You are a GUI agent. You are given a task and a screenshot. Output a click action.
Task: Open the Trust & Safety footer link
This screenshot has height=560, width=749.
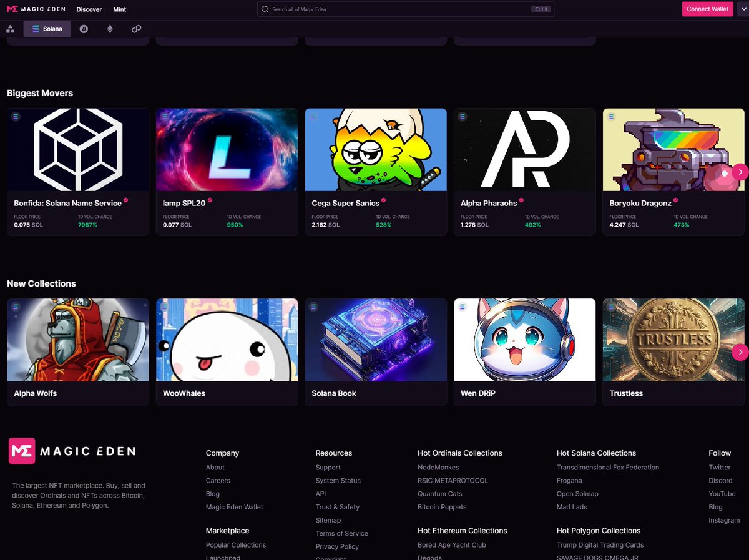point(338,507)
